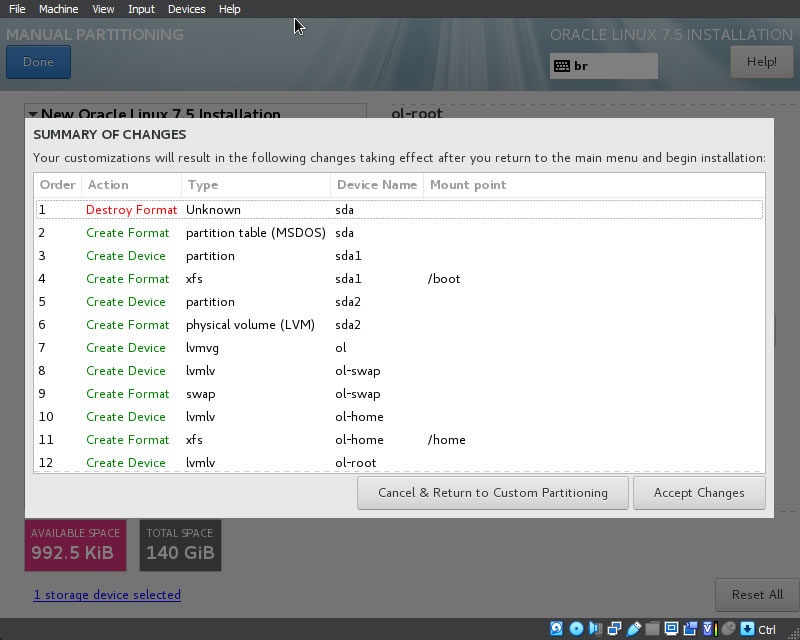Open the View menu
The width and height of the screenshot is (800, 640).
(x=103, y=9)
